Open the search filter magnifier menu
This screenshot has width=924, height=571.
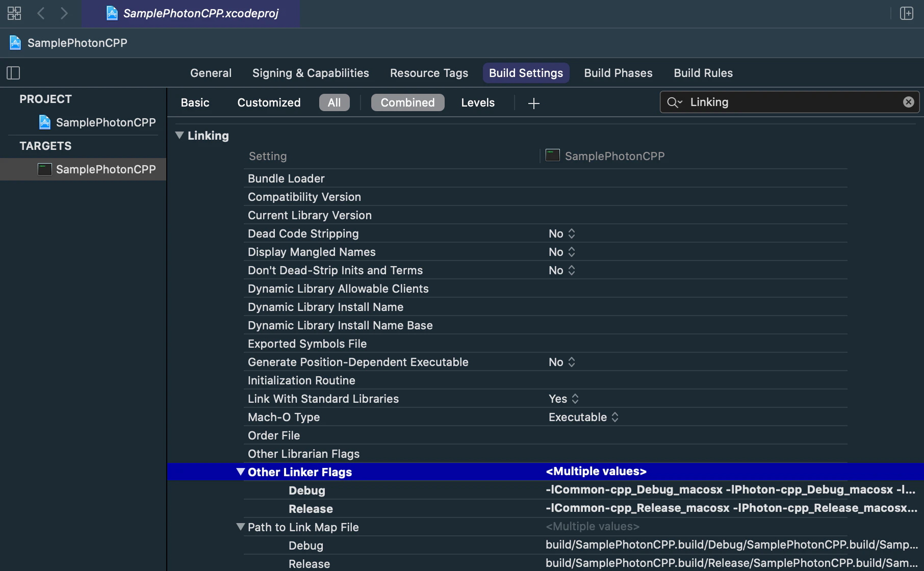(x=675, y=102)
